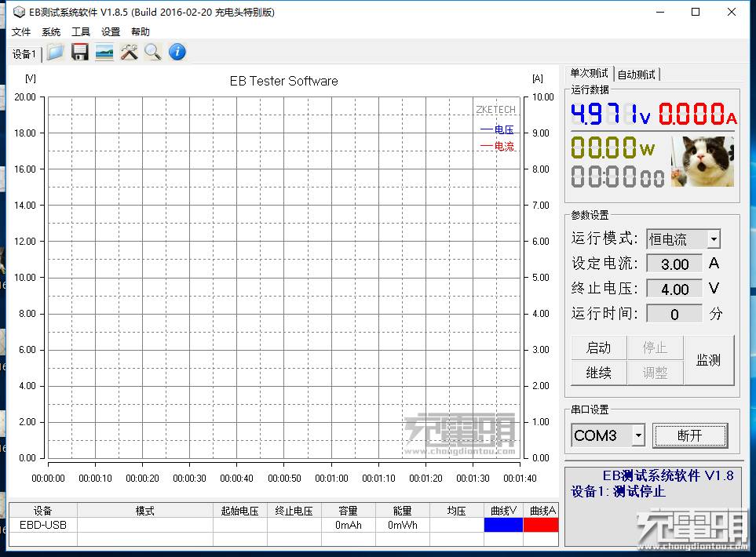The image size is (756, 557).
Task: Click the blue 曲线V color swatch
Action: pos(503,525)
